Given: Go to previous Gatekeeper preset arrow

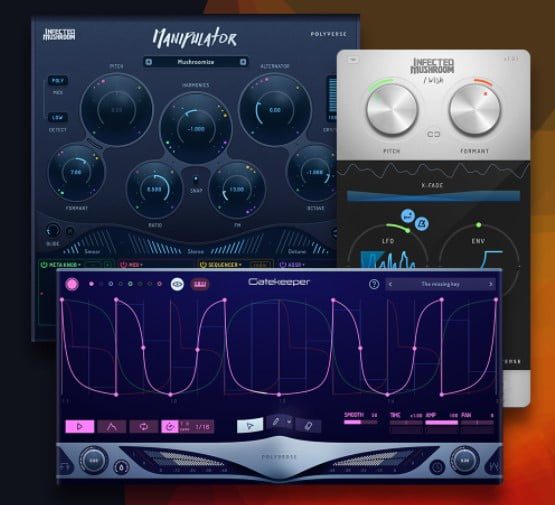Looking at the screenshot, I should point(390,284).
